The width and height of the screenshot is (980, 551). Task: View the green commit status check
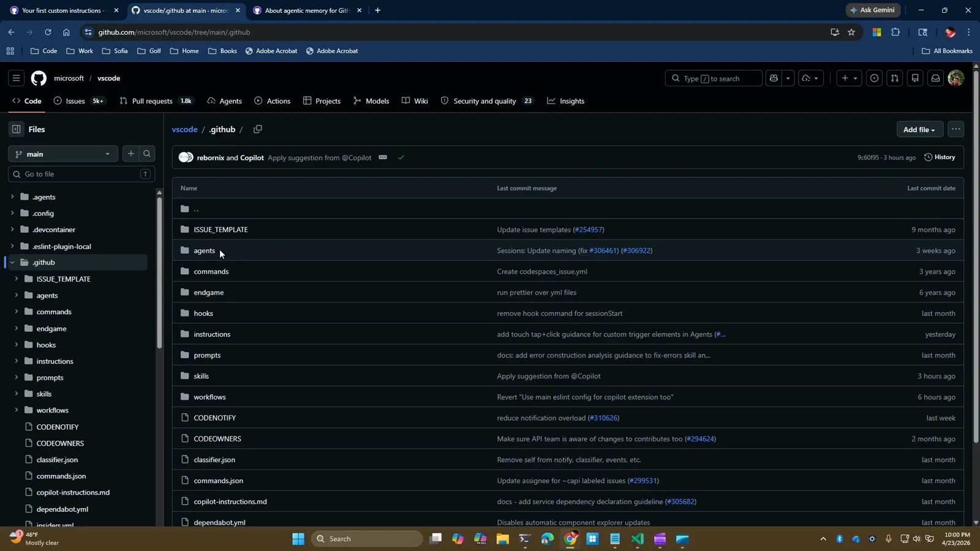[x=401, y=157]
